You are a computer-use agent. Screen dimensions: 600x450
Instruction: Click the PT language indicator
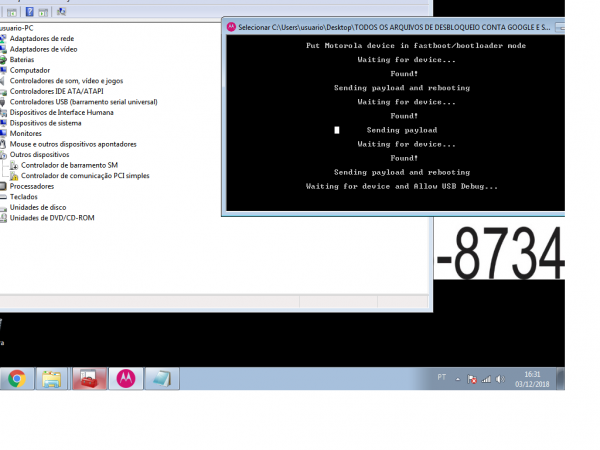point(442,377)
